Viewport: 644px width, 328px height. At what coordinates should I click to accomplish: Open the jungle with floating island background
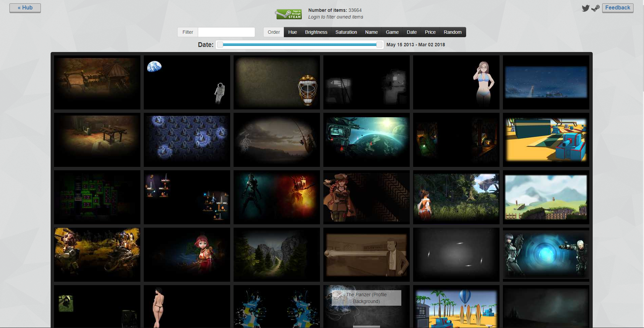456,197
